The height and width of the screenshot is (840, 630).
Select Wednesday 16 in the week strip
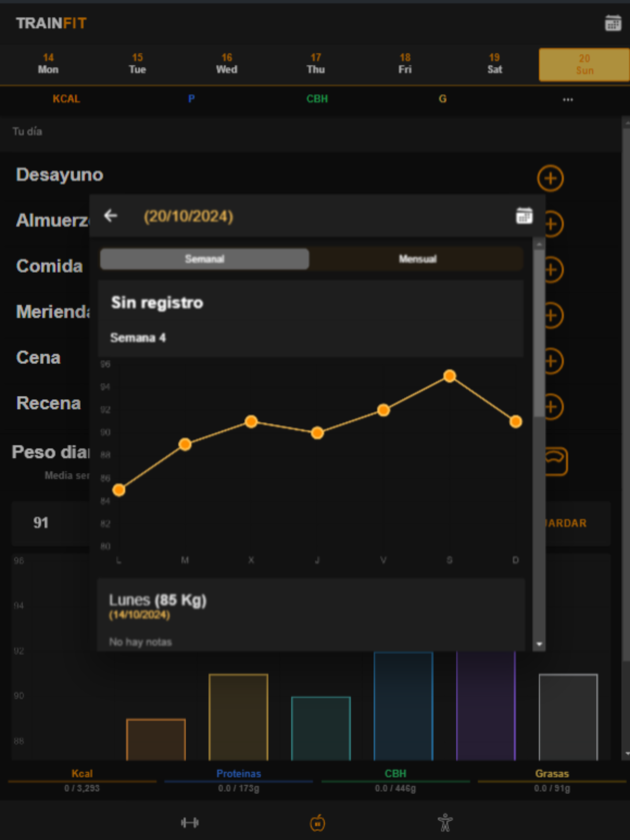(227, 64)
